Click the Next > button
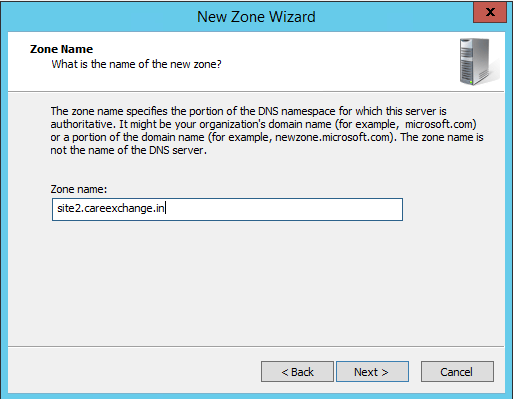The height and width of the screenshot is (399, 513). (x=372, y=371)
